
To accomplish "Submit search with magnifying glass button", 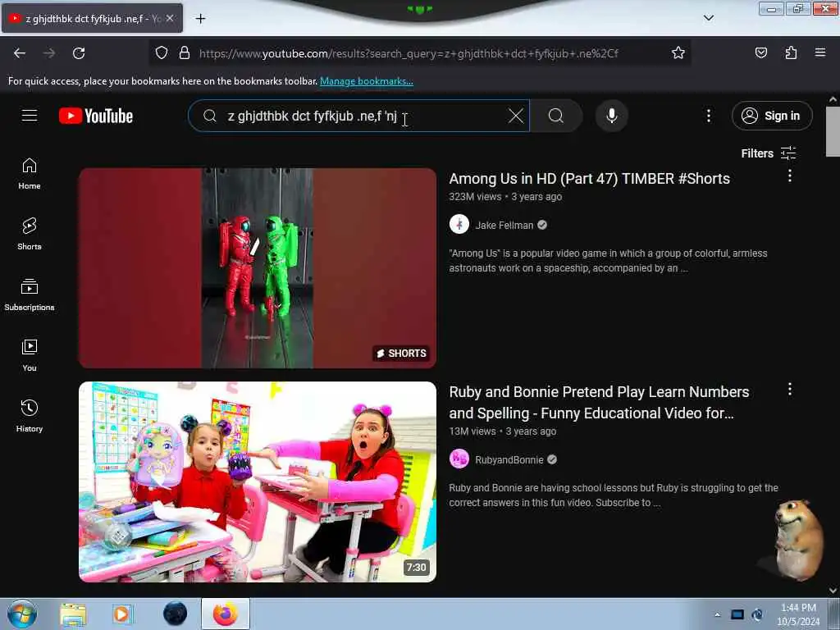I will pos(556,116).
